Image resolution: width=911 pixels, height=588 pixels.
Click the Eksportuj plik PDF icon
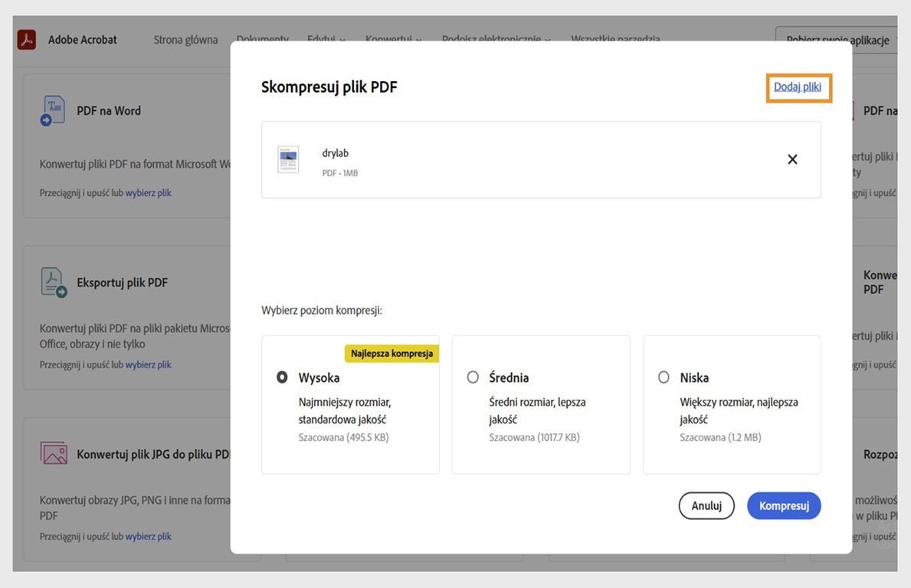tap(53, 283)
